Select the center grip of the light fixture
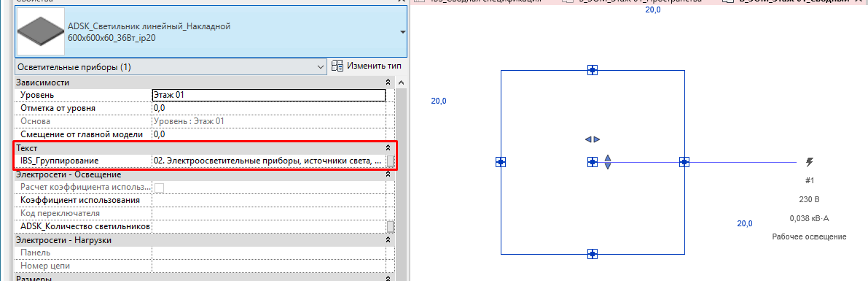868x281 pixels. (x=593, y=162)
